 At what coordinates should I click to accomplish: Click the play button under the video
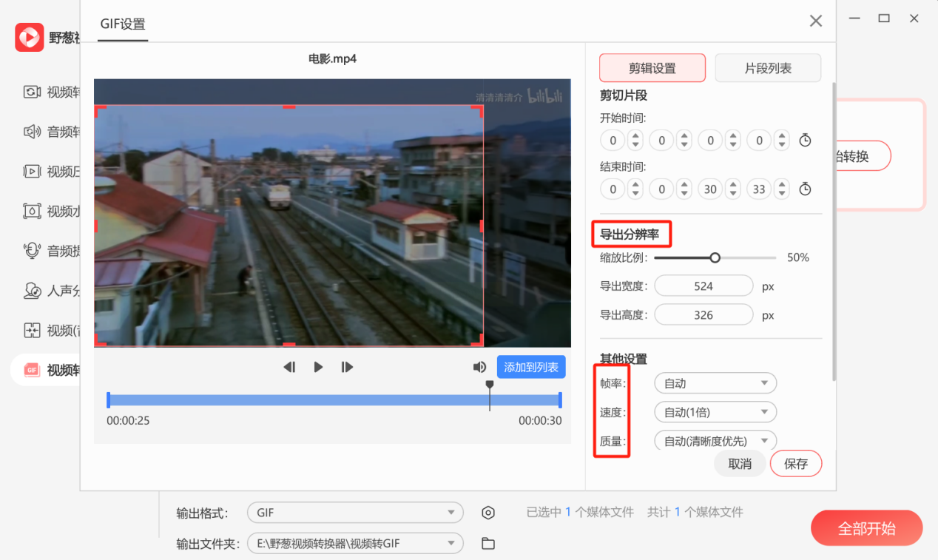coord(318,367)
